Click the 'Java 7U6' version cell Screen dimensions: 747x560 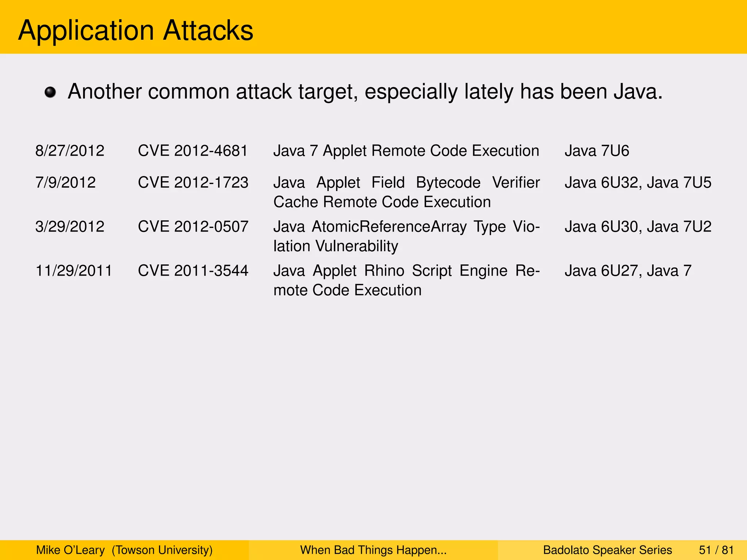click(x=597, y=151)
